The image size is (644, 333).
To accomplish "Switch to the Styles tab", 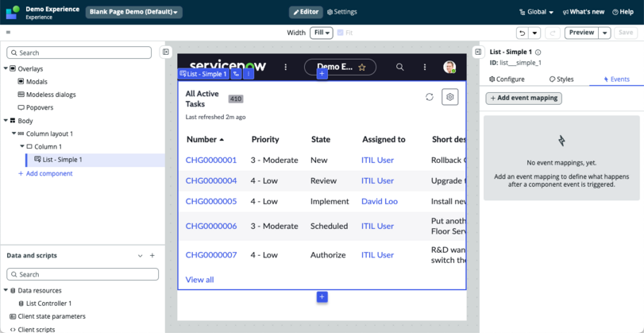I will tap(561, 79).
